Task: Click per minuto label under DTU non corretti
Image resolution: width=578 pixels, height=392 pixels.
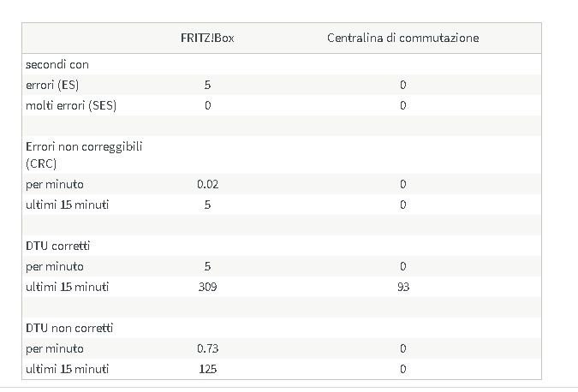Action: pyautogui.click(x=55, y=349)
